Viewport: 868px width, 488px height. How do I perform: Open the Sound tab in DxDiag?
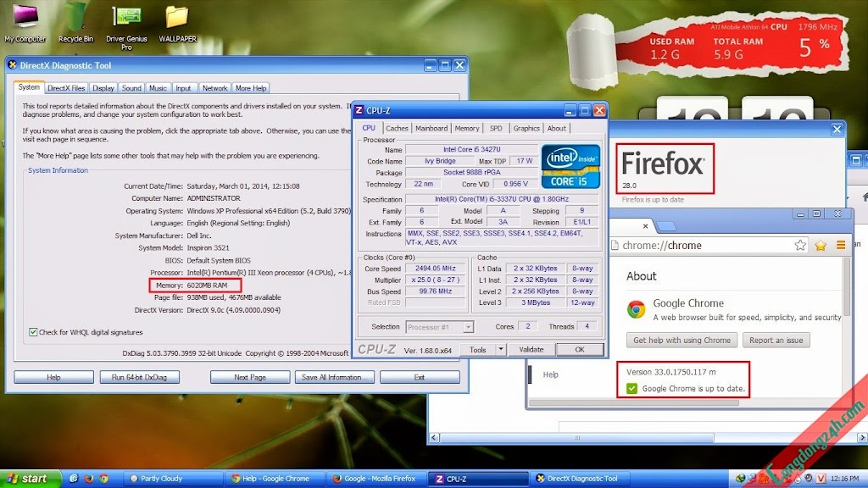[x=131, y=88]
